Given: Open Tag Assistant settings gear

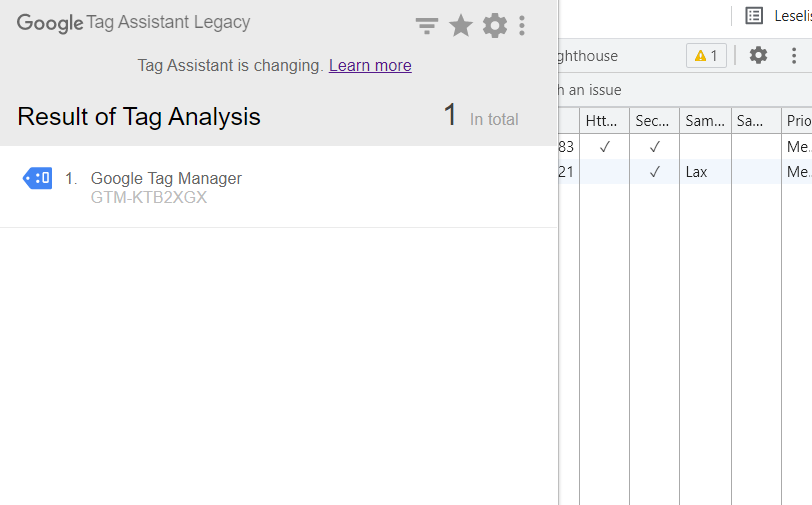Looking at the screenshot, I should coord(495,25).
